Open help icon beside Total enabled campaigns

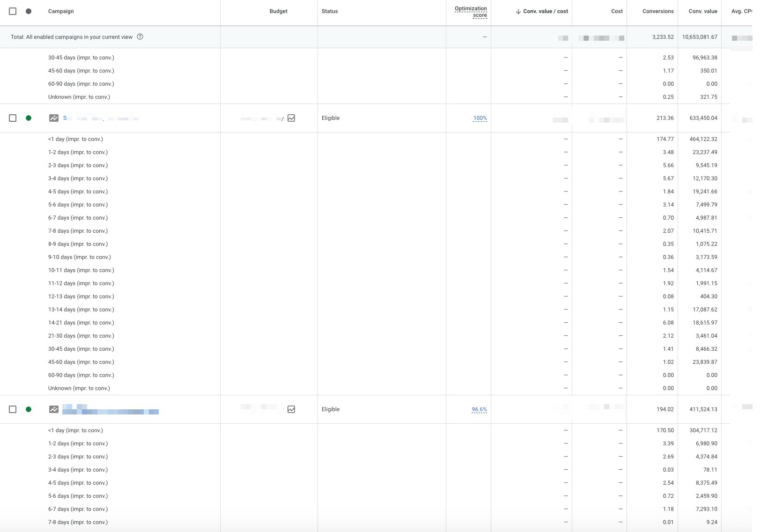(x=140, y=37)
